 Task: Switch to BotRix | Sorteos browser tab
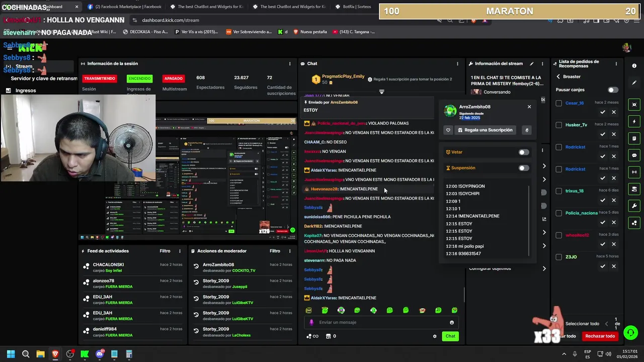pyautogui.click(x=356, y=7)
